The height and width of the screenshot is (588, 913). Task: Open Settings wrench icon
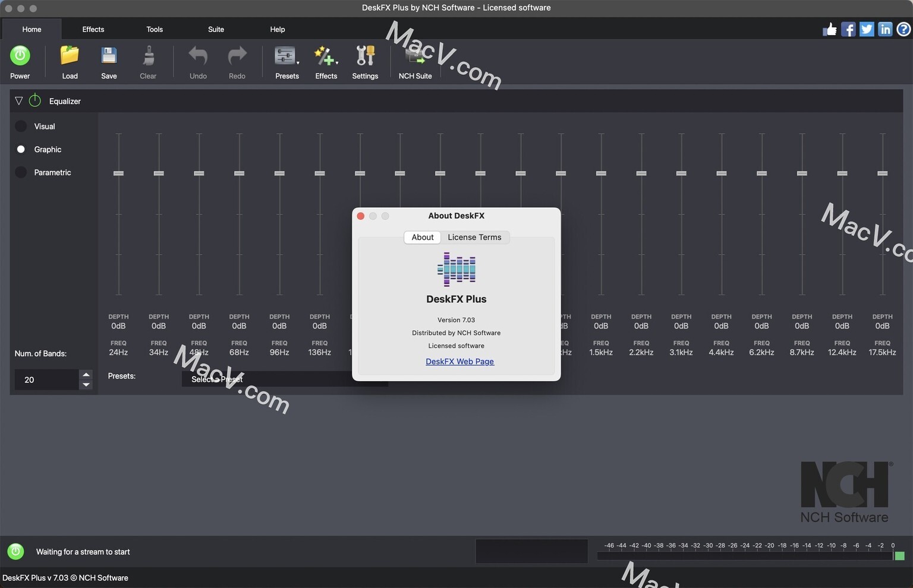[x=365, y=56]
